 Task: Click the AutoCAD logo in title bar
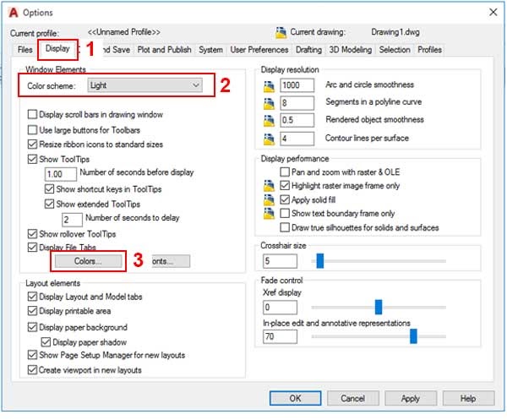pyautogui.click(x=14, y=13)
